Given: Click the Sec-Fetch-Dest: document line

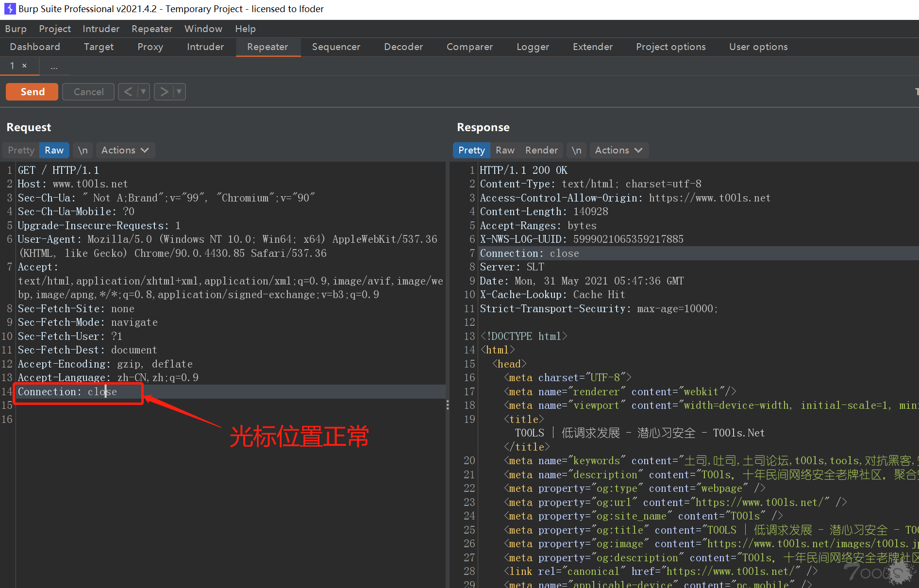Looking at the screenshot, I should (x=87, y=350).
